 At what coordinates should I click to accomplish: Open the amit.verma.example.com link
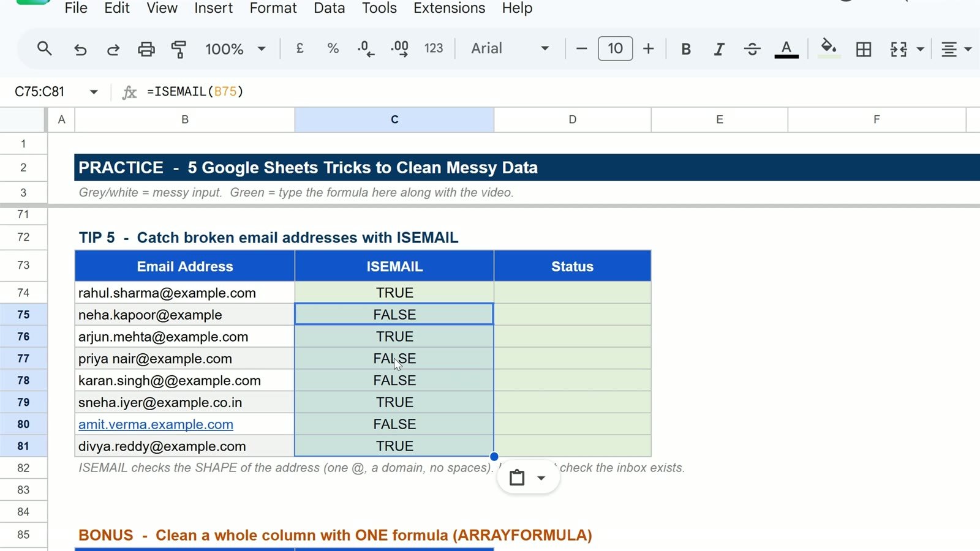pos(156,424)
